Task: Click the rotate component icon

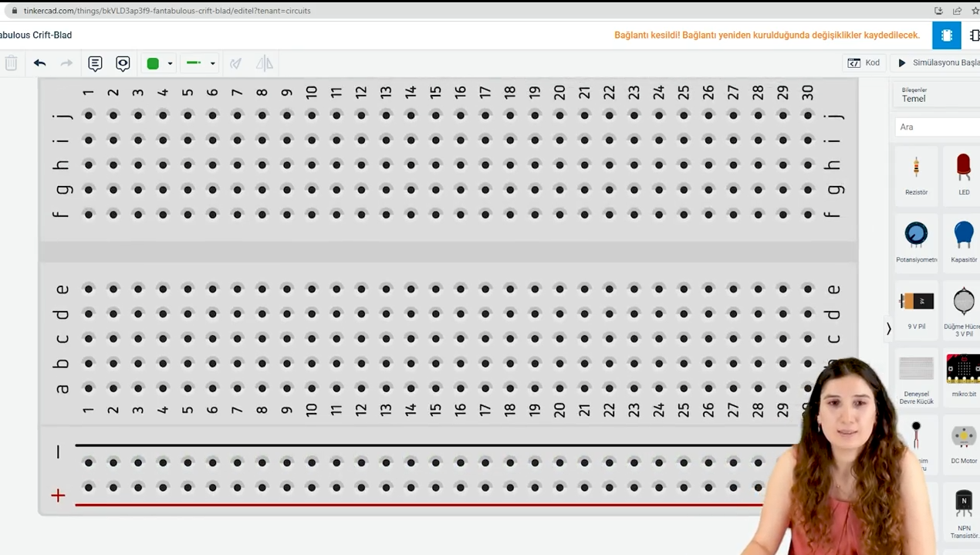Action: (236, 63)
